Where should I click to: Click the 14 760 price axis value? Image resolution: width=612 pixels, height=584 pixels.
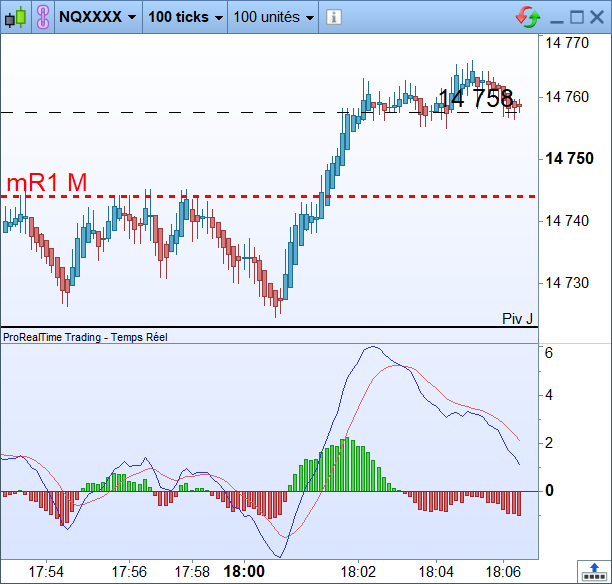[567, 97]
